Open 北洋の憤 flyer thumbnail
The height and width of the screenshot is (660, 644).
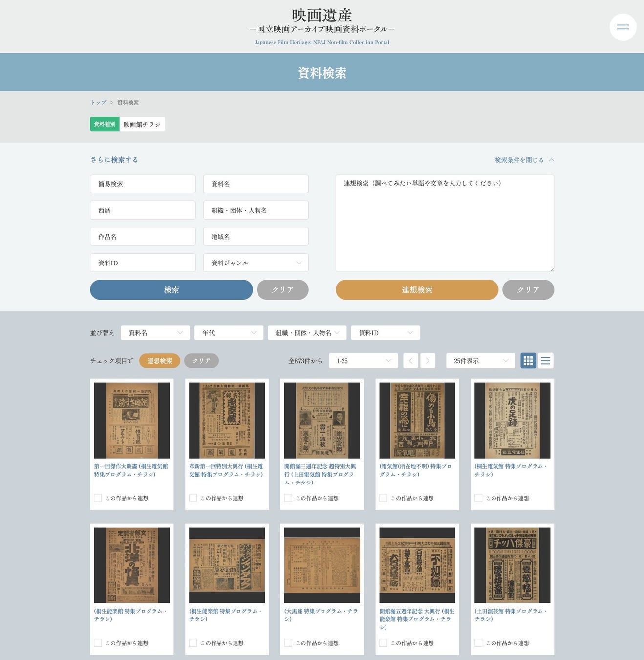[x=131, y=565]
